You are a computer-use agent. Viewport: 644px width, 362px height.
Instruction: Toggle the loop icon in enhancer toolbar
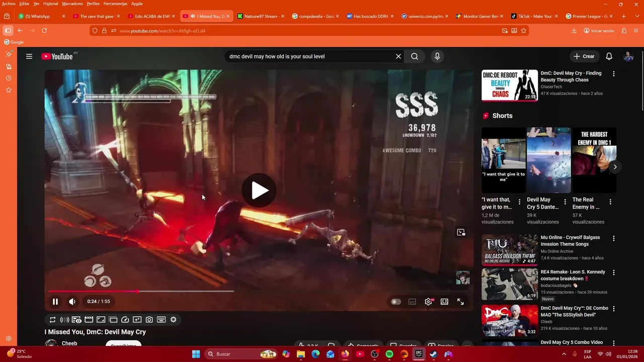52,320
